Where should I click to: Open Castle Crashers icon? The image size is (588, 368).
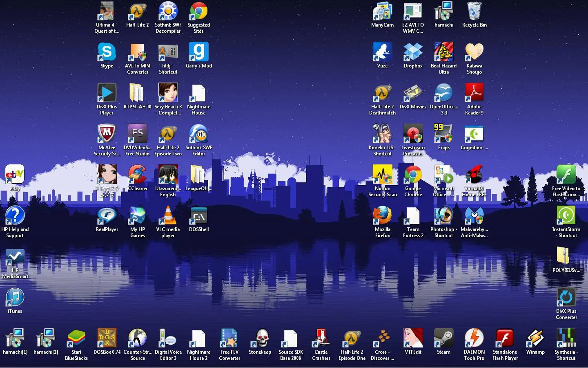click(x=321, y=338)
